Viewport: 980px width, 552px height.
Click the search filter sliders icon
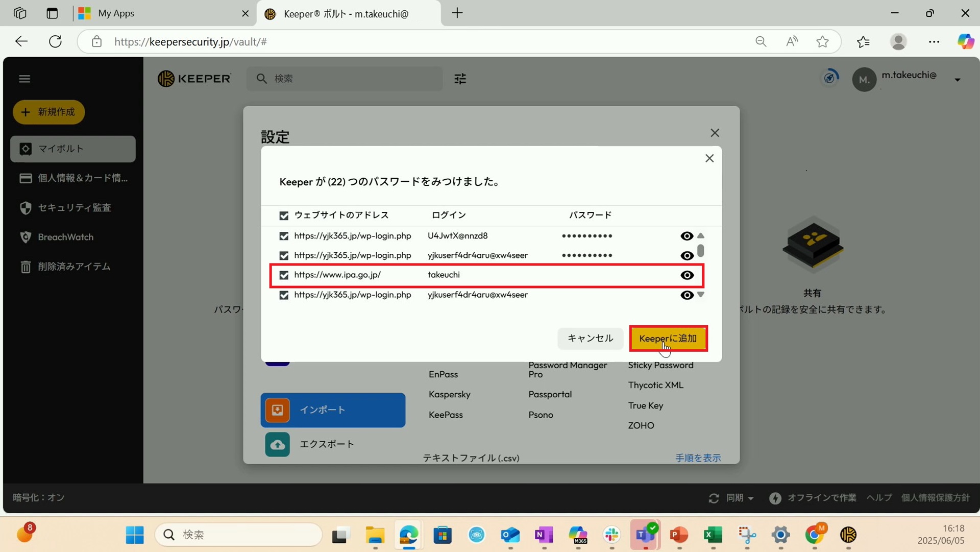tap(460, 79)
